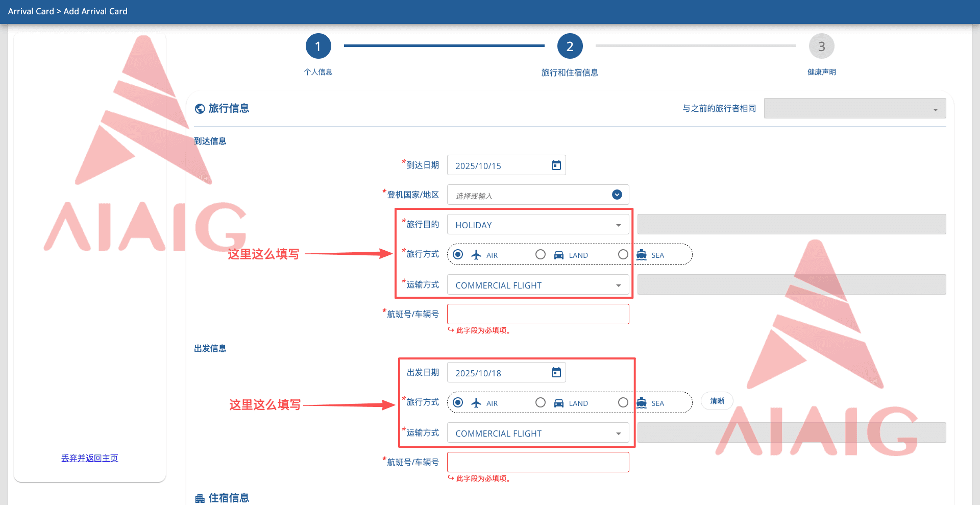Click the airplane icon in arrival travel mode
This screenshot has height=505, width=980.
[x=476, y=254]
